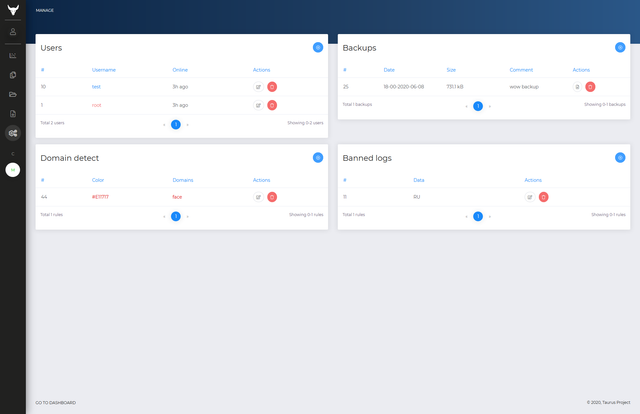This screenshot has height=414, width=640.
Task: Open the user profile sidebar icon
Action: pos(13,31)
